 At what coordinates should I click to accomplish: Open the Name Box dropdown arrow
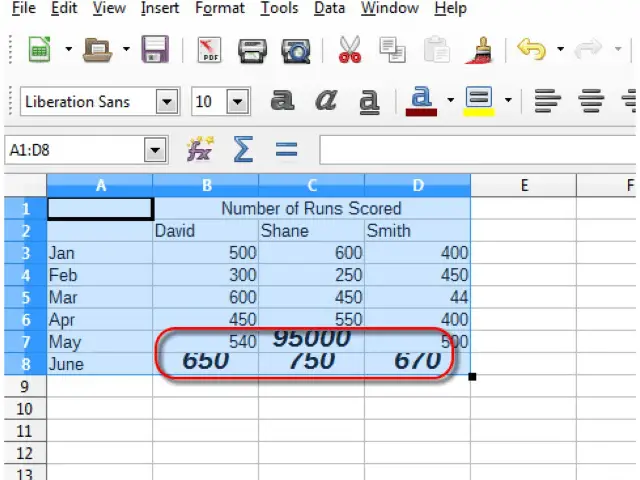155,150
